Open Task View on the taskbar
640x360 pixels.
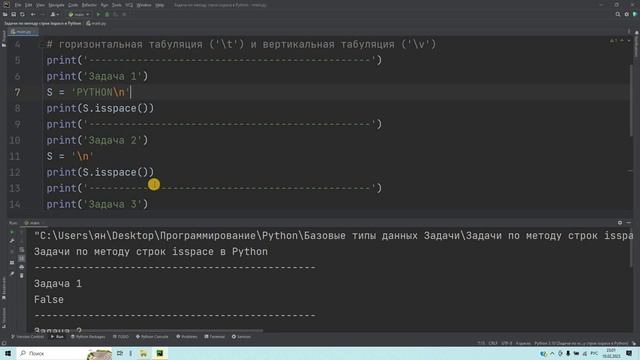120,353
